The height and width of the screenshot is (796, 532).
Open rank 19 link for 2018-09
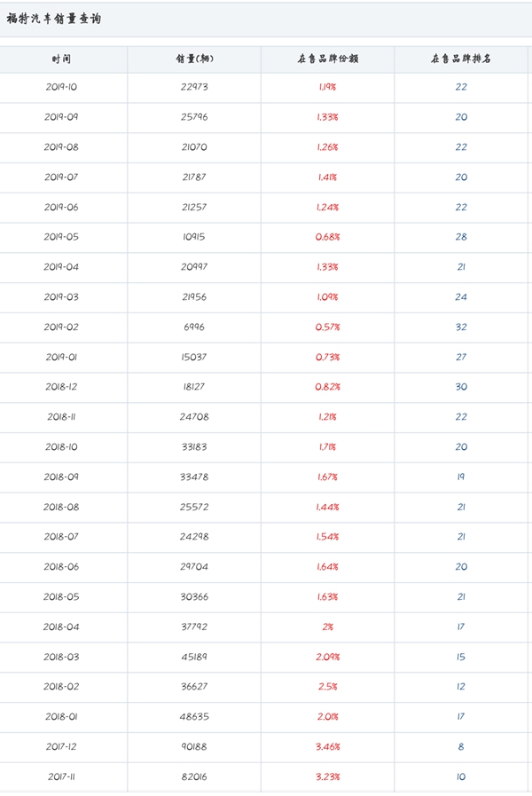[461, 477]
